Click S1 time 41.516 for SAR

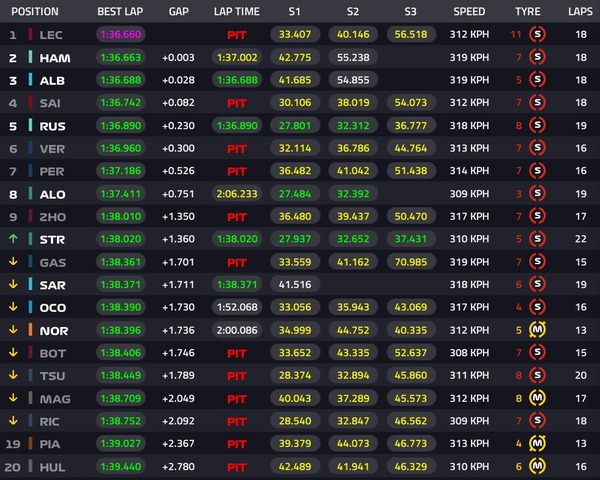295,284
